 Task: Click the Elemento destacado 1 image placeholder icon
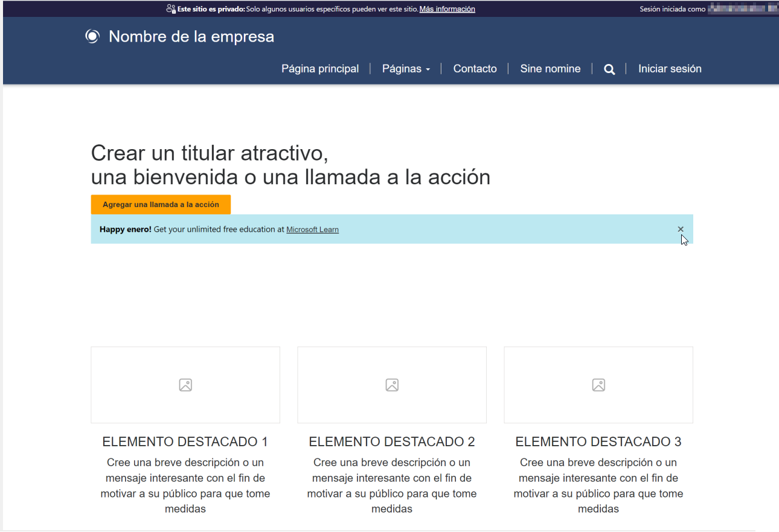click(185, 385)
